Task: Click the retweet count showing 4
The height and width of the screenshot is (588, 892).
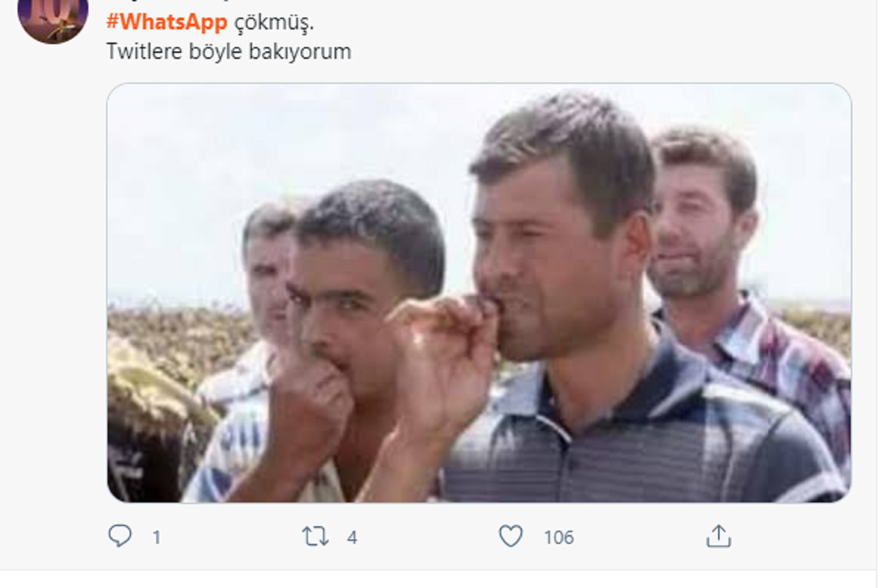Action: [352, 538]
